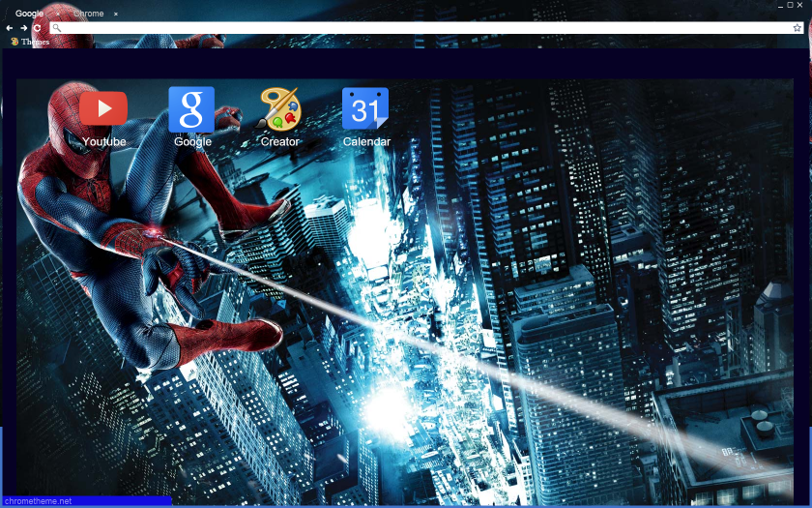Bookmark this page with the star icon

click(x=797, y=28)
